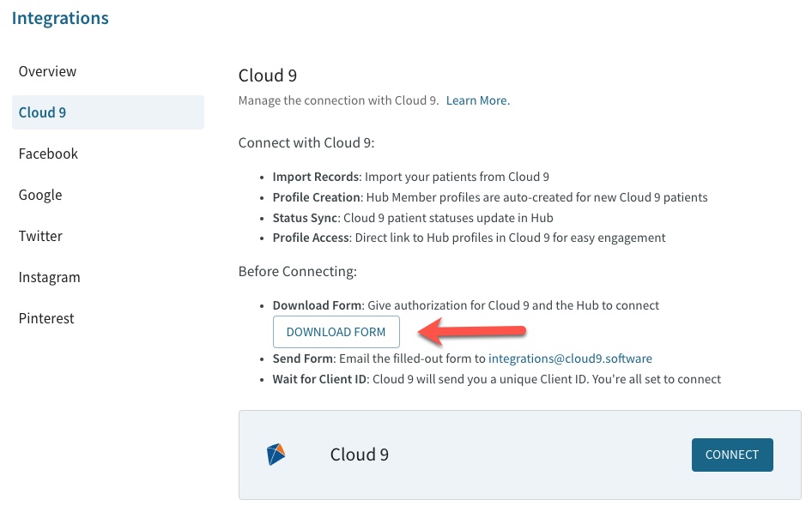This screenshot has width=812, height=512.
Task: Open the Instagram integration page
Action: coord(49,277)
